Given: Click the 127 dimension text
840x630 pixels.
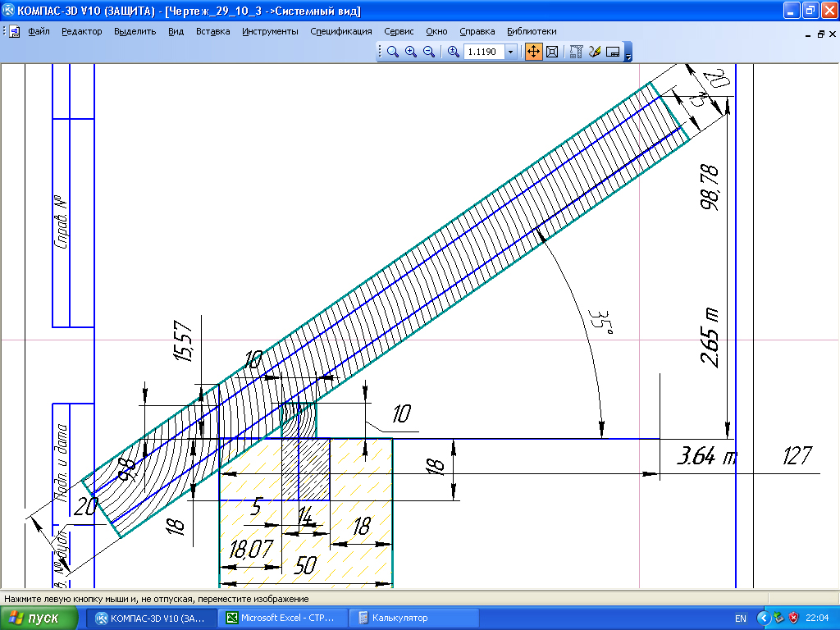Looking at the screenshot, I should (x=797, y=456).
